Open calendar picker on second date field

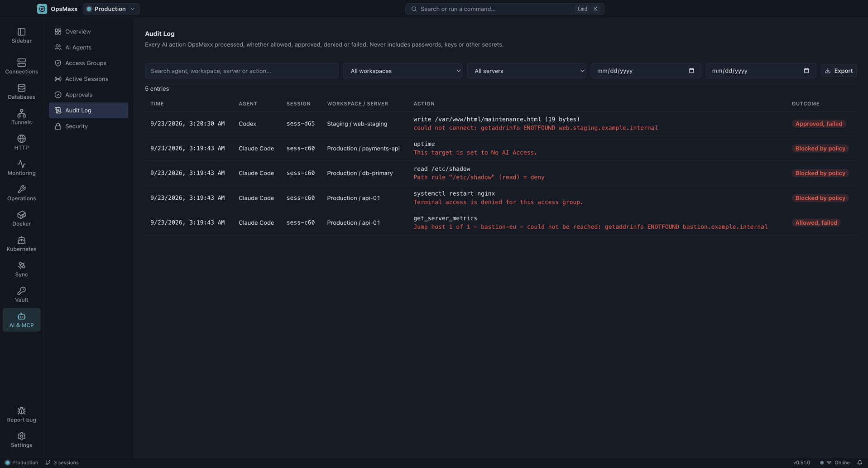(x=806, y=71)
